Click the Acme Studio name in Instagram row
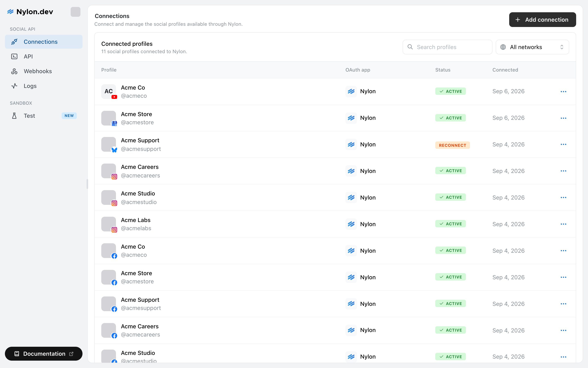This screenshot has height=368, width=588. (x=138, y=193)
